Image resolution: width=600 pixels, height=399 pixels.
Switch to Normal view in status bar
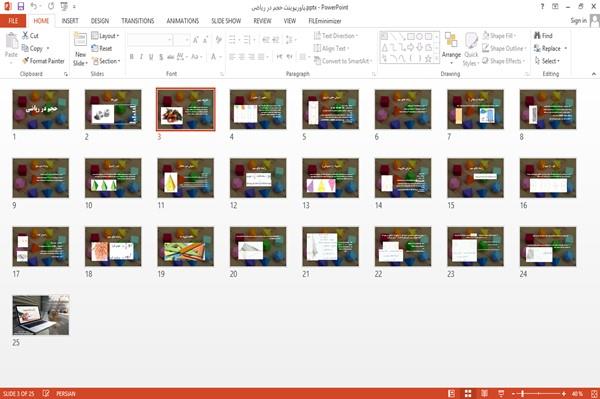(x=452, y=393)
